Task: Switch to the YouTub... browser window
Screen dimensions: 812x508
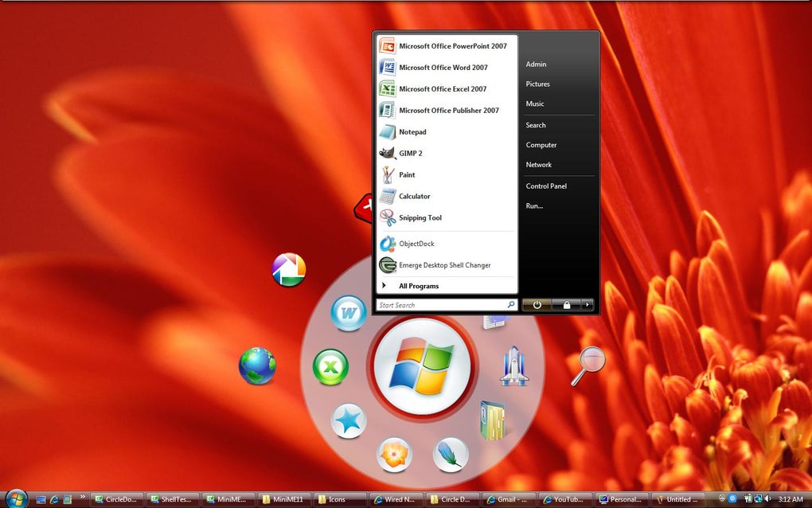Action: pos(564,500)
